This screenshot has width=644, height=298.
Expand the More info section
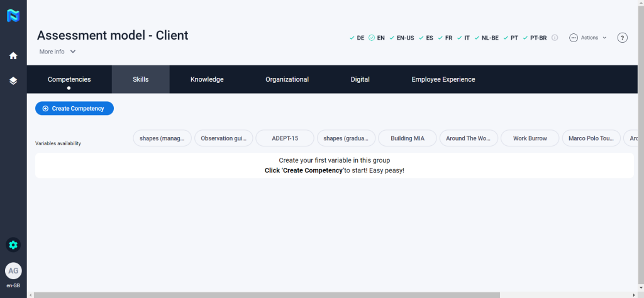(x=57, y=52)
